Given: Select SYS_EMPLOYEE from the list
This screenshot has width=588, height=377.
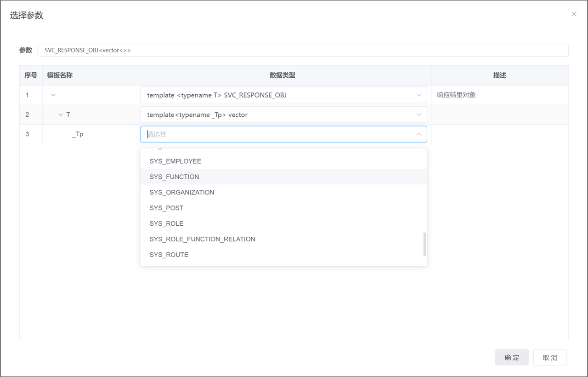Looking at the screenshot, I should (283, 161).
